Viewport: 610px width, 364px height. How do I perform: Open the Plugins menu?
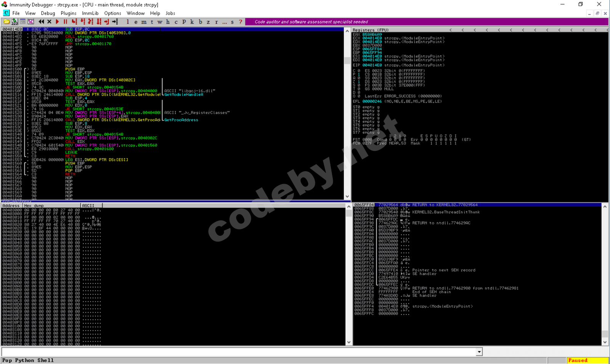[69, 13]
